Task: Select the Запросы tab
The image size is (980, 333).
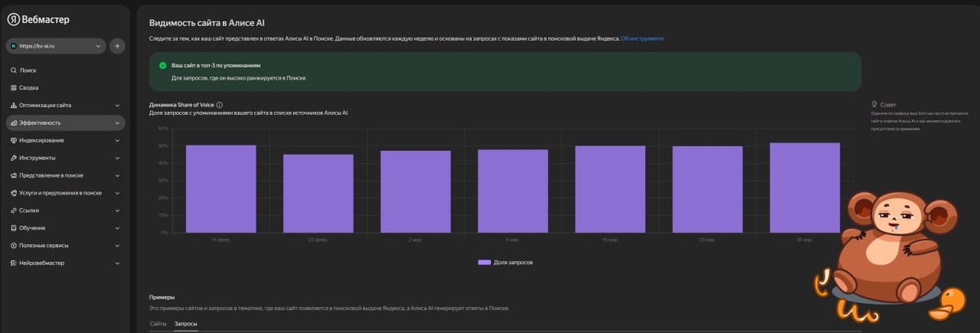Action: 185,324
